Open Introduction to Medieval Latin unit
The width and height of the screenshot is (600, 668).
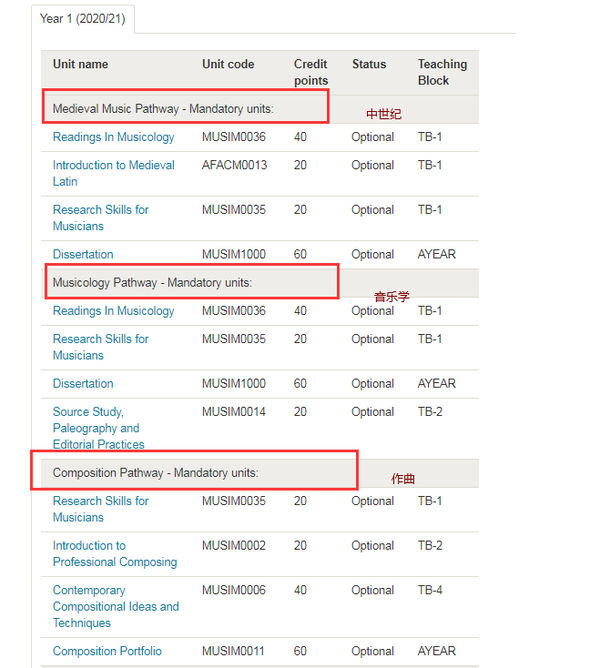[113, 173]
